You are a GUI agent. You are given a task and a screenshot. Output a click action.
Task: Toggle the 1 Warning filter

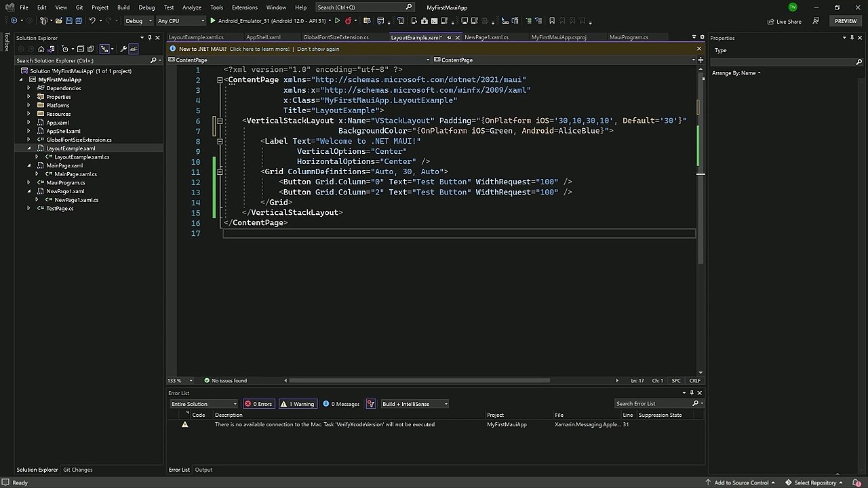click(298, 404)
